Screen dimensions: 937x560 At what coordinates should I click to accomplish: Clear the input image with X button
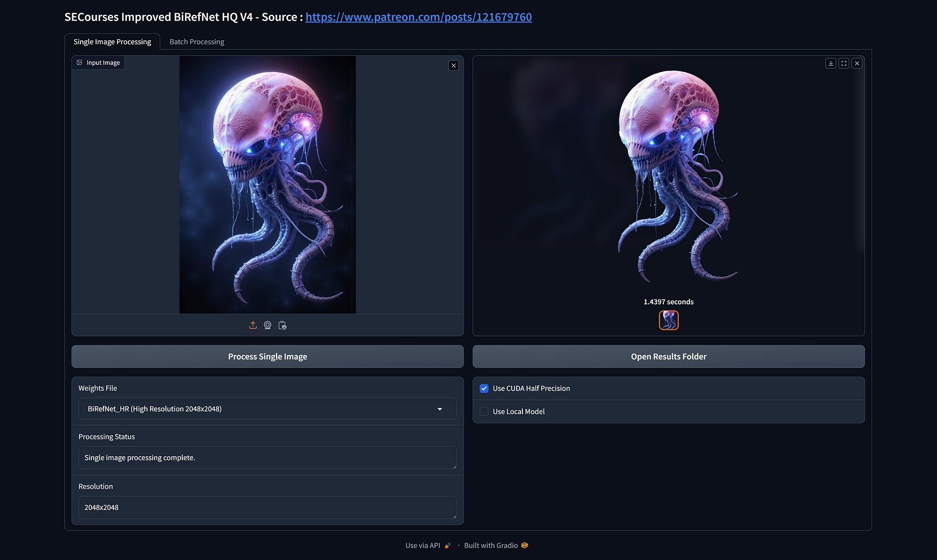point(454,65)
